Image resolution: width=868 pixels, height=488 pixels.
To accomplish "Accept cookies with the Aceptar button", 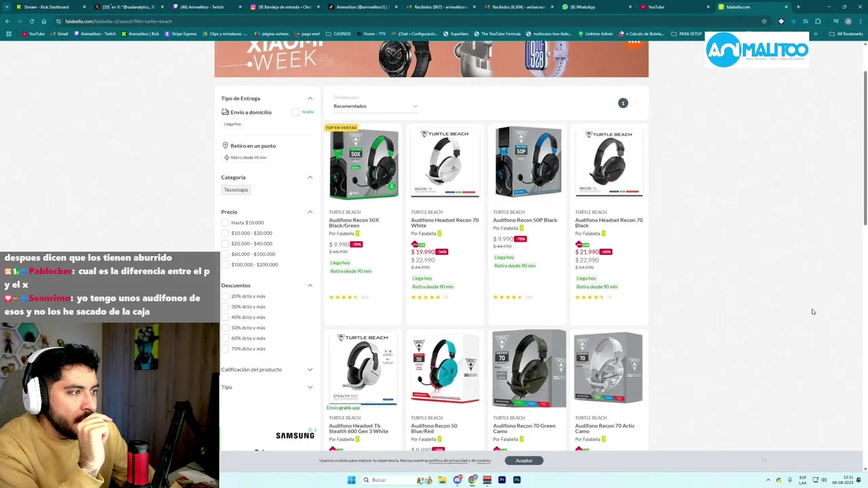I will (x=524, y=461).
